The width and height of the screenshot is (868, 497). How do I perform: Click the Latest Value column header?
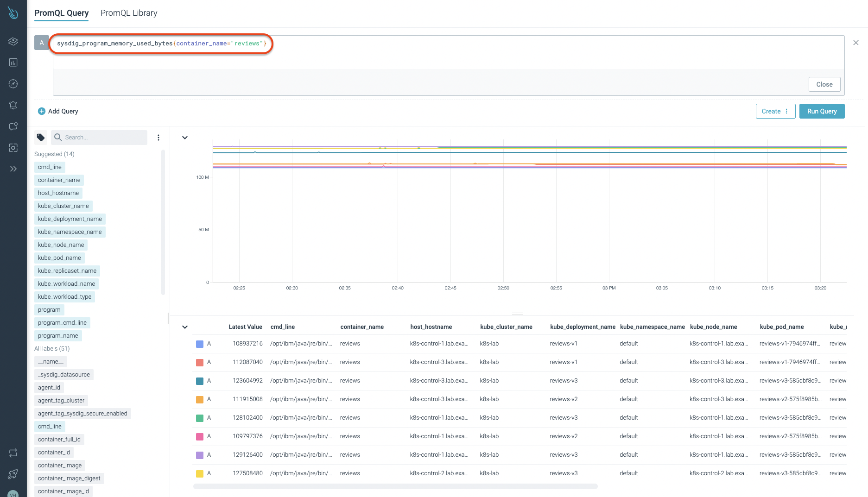coord(245,327)
